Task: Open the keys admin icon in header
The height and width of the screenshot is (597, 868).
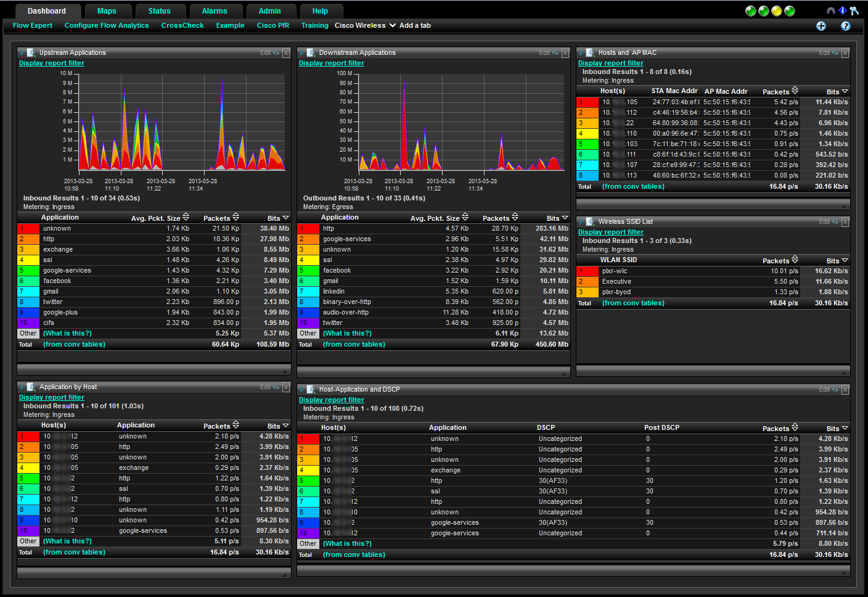Action: [x=854, y=10]
